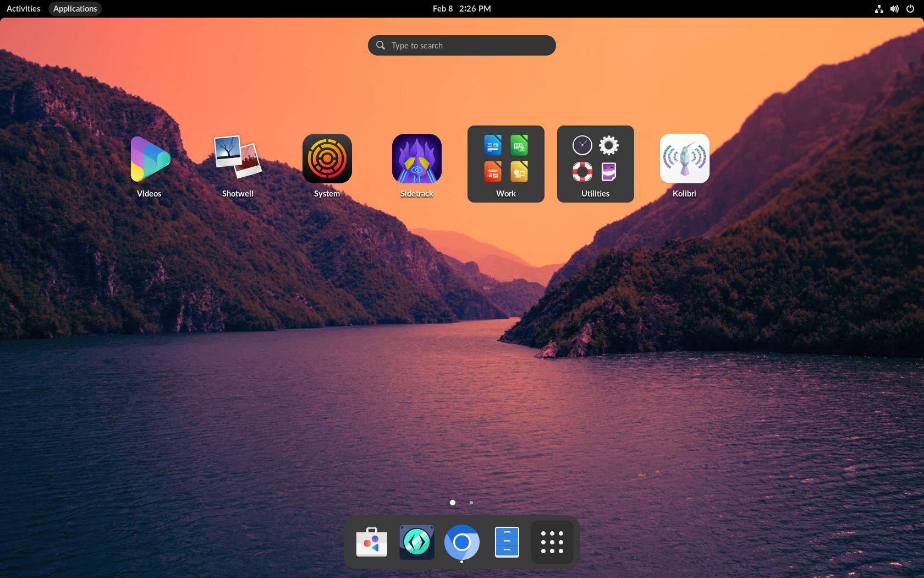The image size is (924, 578).
Task: Open the Files app from the dock
Action: pos(507,542)
